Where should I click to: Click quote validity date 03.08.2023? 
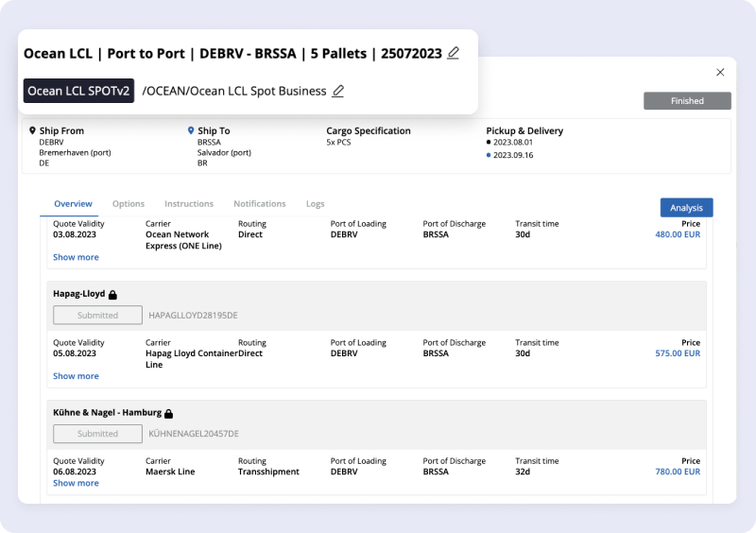[x=75, y=234]
